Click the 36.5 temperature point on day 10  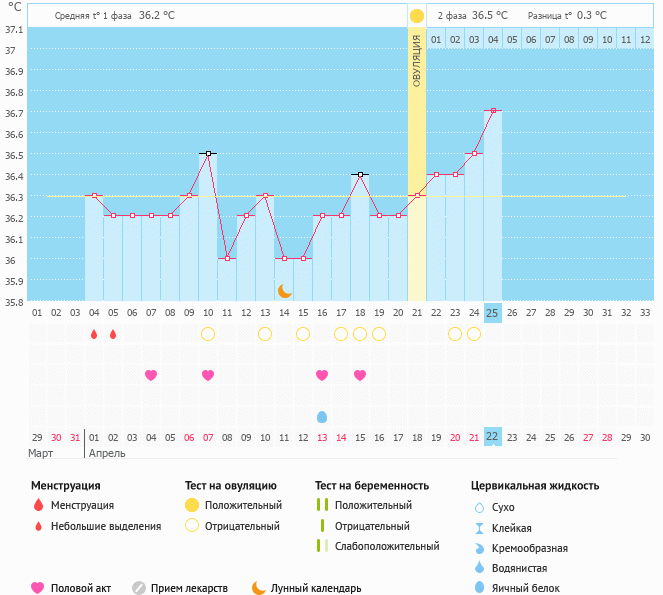(x=208, y=154)
